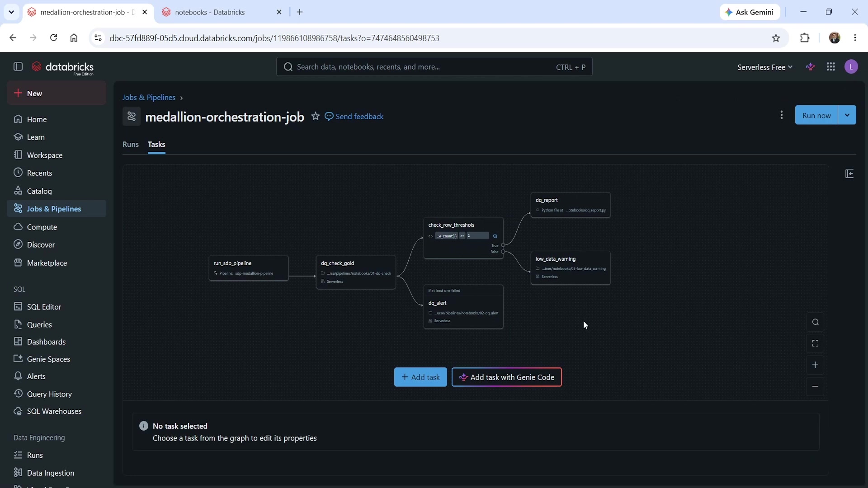Close the medallion-orchestration-job browser tab
Viewport: 868px width, 488px height.
click(145, 12)
